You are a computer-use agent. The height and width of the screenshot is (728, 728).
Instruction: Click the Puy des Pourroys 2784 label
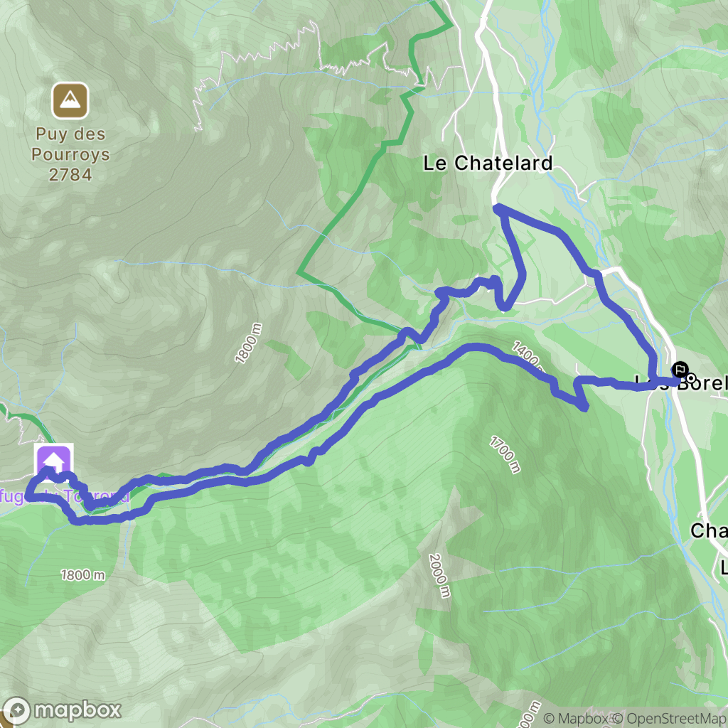tap(70, 154)
